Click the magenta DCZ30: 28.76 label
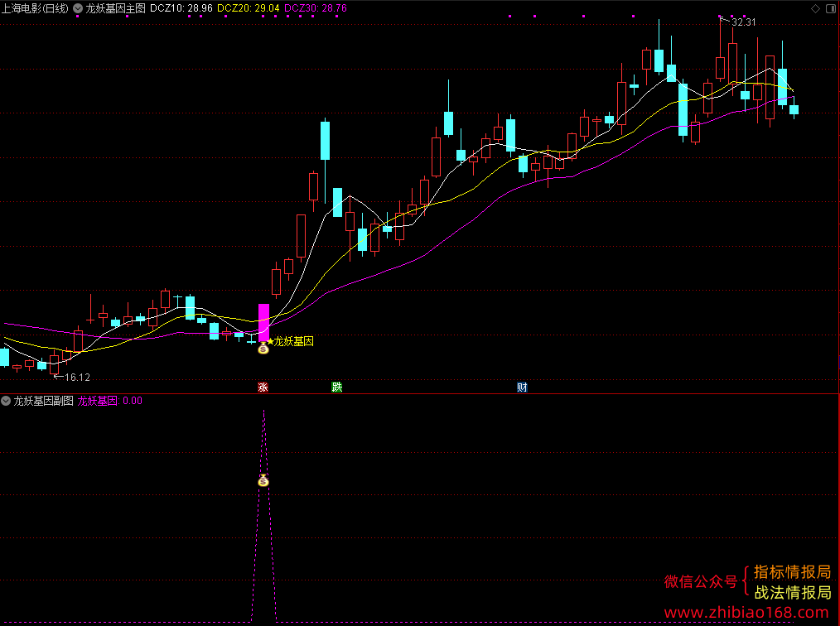 click(316, 8)
